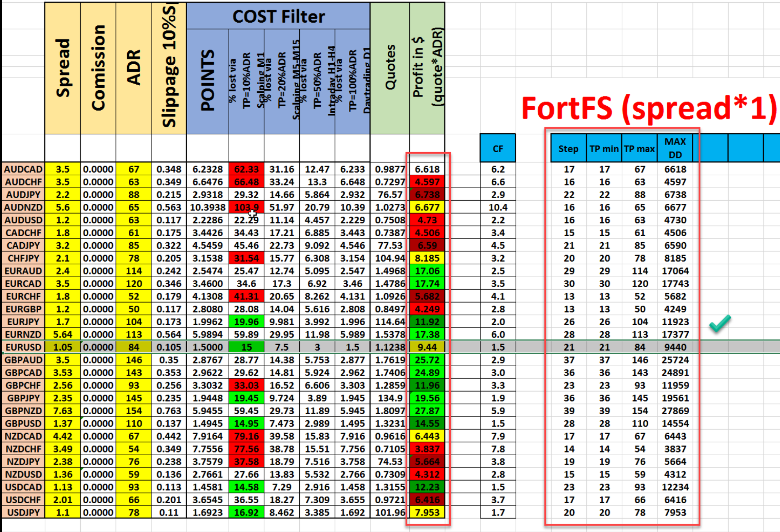The width and height of the screenshot is (780, 532).
Task: Select the USDCAD pair label
Action: pos(23,487)
